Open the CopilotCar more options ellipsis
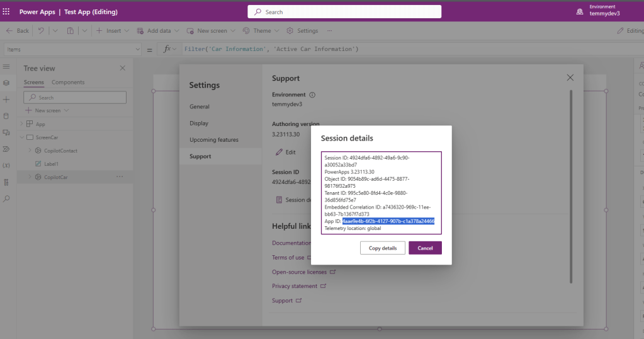The height and width of the screenshot is (339, 644). tap(120, 176)
